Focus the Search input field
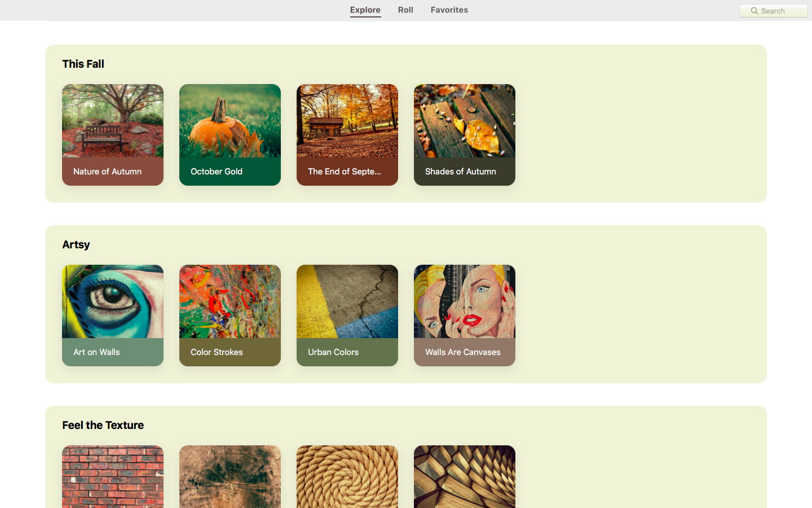The height and width of the screenshot is (508, 812). [774, 11]
